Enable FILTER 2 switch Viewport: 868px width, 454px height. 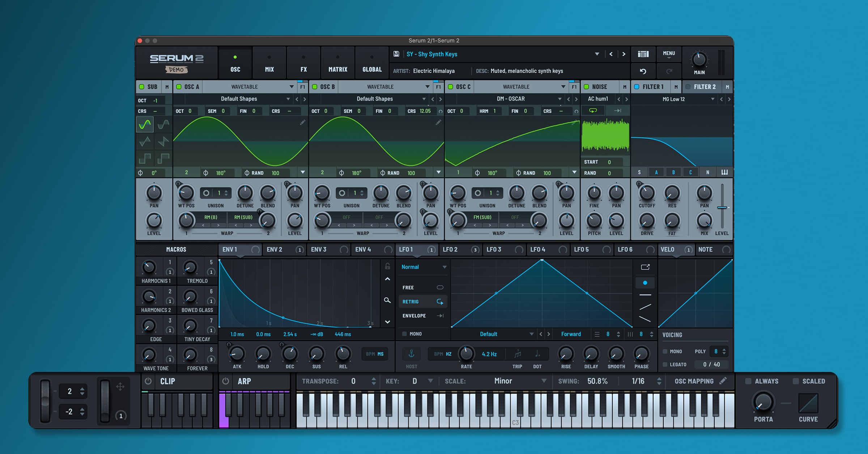coord(688,87)
